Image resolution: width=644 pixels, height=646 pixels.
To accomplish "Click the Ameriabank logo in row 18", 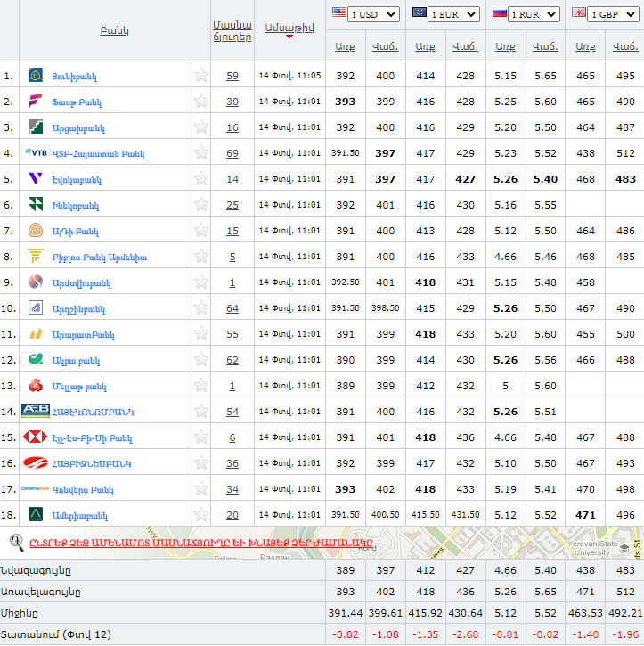I will (36, 514).
